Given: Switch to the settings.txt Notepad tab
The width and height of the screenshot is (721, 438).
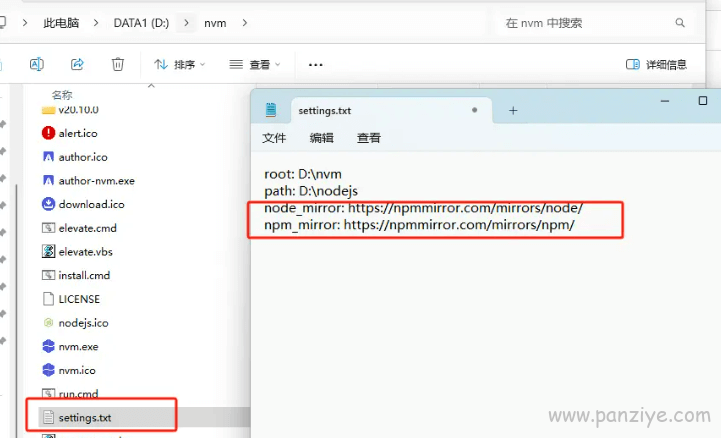Looking at the screenshot, I should coord(391,110).
